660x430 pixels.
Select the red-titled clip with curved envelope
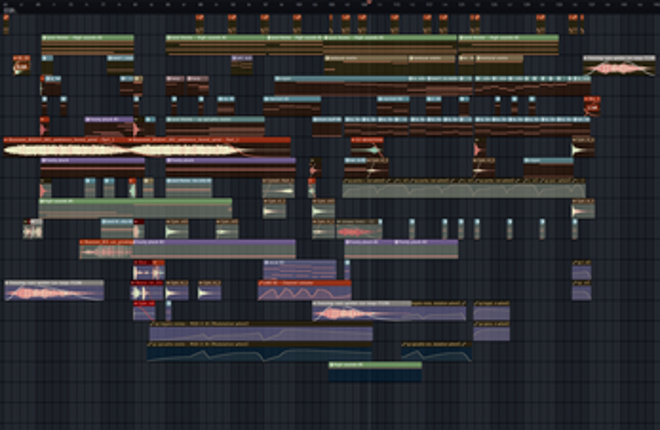(x=304, y=290)
